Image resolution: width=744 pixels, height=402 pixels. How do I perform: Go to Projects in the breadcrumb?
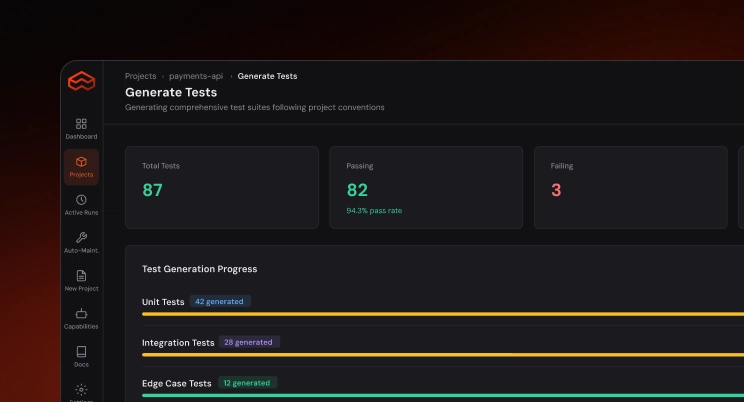(x=140, y=76)
